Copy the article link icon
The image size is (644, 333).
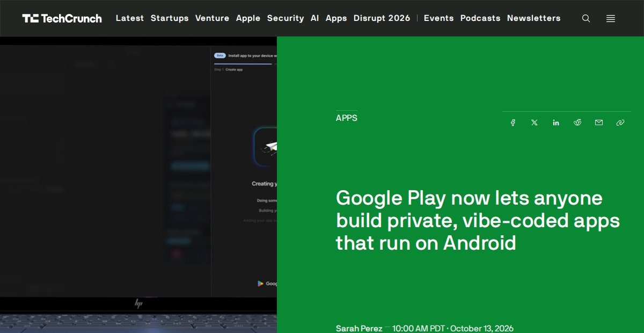coord(620,122)
